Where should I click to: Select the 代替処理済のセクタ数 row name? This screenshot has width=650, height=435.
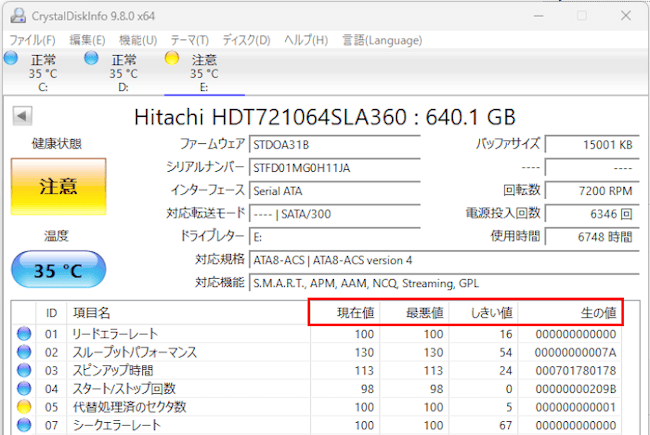point(129,407)
